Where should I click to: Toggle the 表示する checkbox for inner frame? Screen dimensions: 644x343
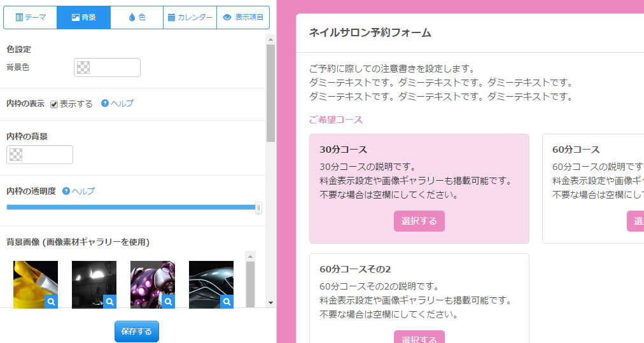click(54, 104)
